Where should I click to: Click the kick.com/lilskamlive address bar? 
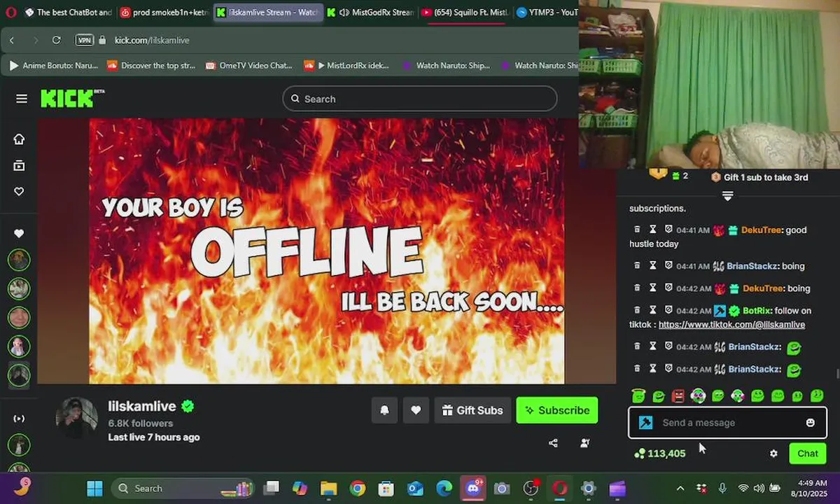coord(152,40)
